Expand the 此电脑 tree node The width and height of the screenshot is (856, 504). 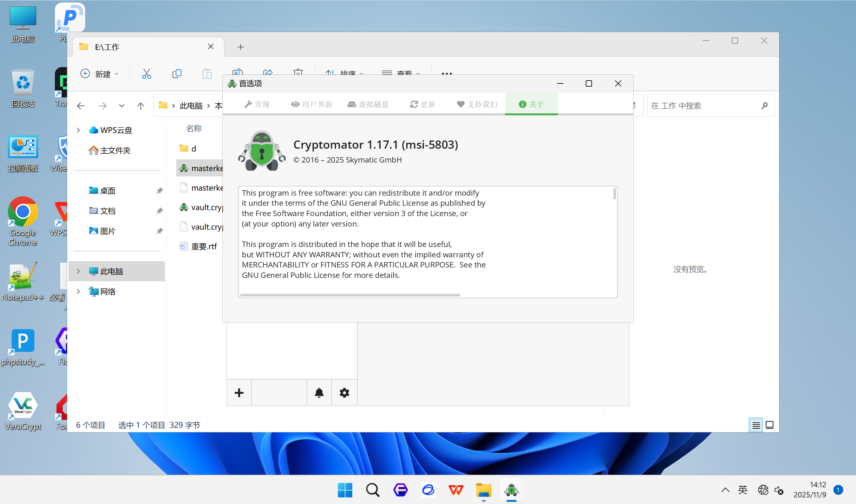[x=78, y=271]
